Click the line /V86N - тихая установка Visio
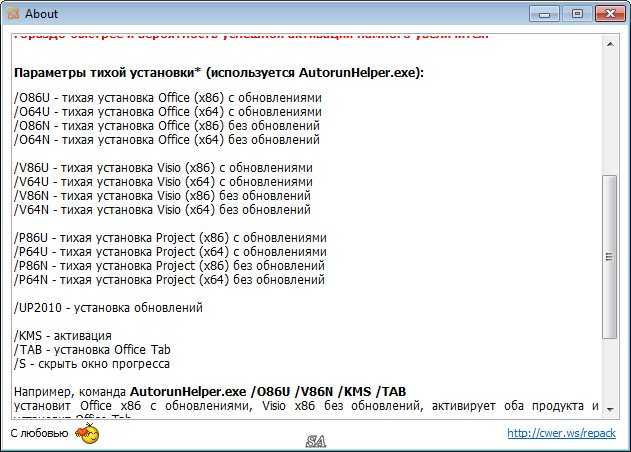The image size is (631, 452). (163, 196)
